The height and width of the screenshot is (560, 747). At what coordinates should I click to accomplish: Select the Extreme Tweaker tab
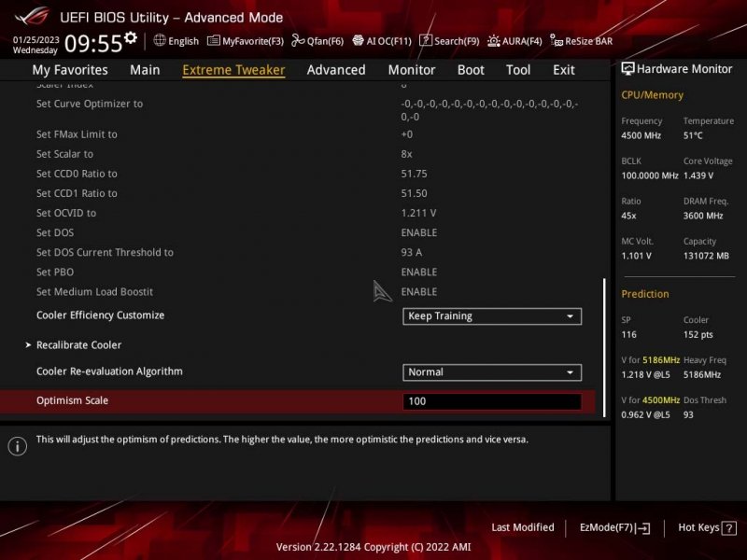click(x=233, y=70)
